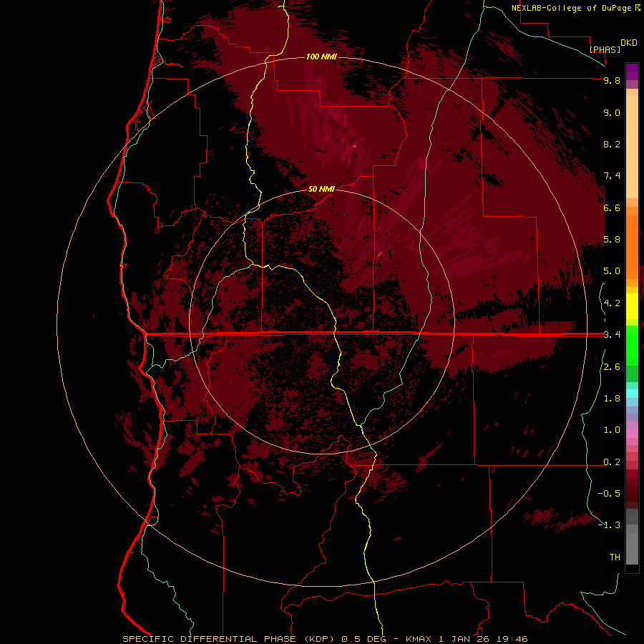This screenshot has height=644, width=644.
Task: Click the 4.2 scale value
Action: coord(612,303)
